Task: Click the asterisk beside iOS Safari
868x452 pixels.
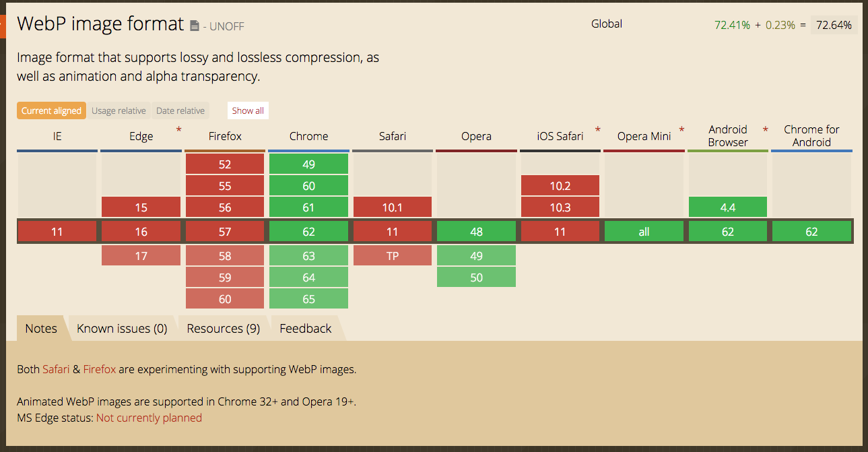Action: click(597, 129)
